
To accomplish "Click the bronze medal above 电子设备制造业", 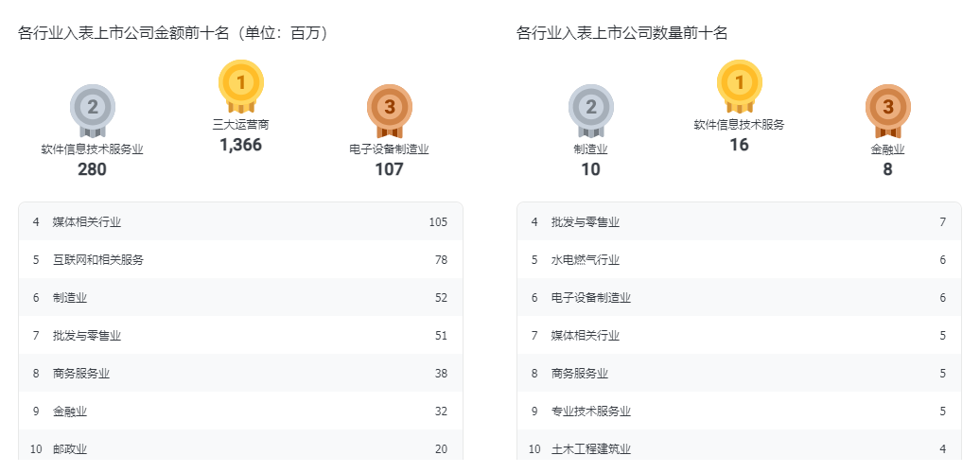I will pyautogui.click(x=389, y=108).
